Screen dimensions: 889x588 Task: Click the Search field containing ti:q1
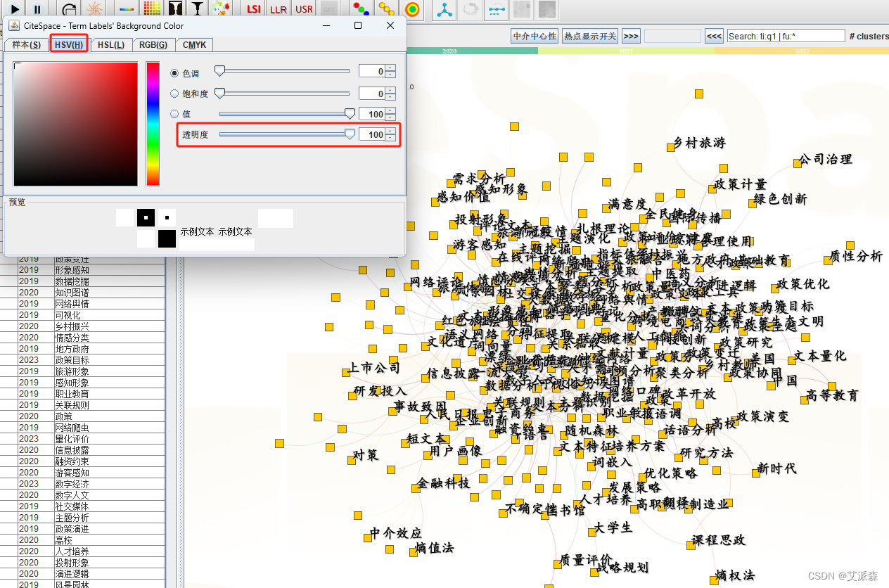coord(786,36)
